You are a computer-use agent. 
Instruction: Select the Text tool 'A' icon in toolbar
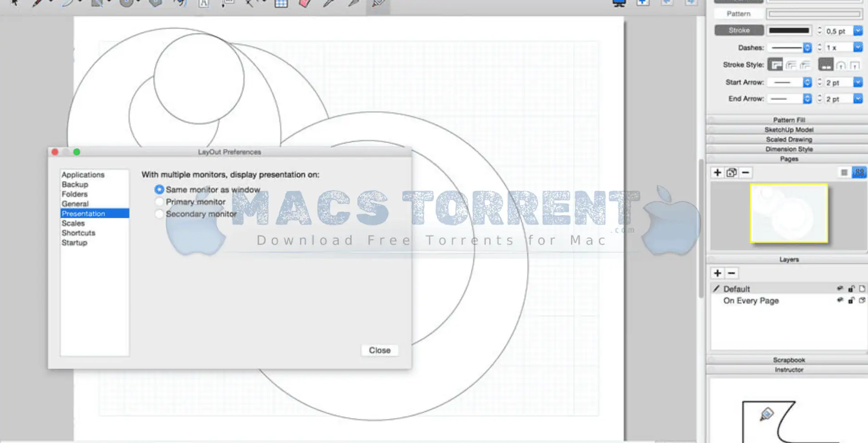pyautogui.click(x=203, y=4)
